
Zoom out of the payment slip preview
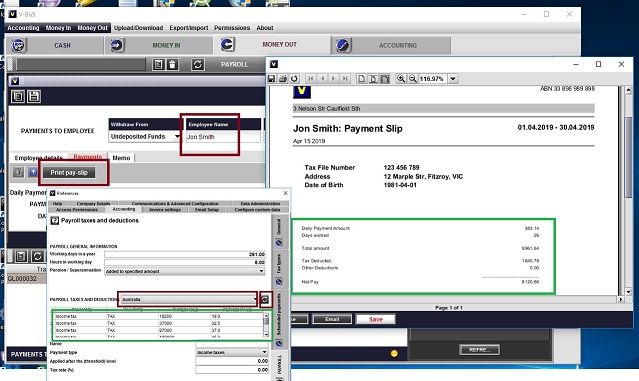pos(412,79)
